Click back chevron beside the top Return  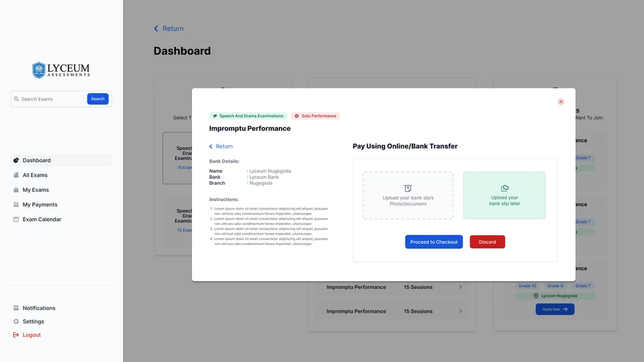(x=156, y=29)
